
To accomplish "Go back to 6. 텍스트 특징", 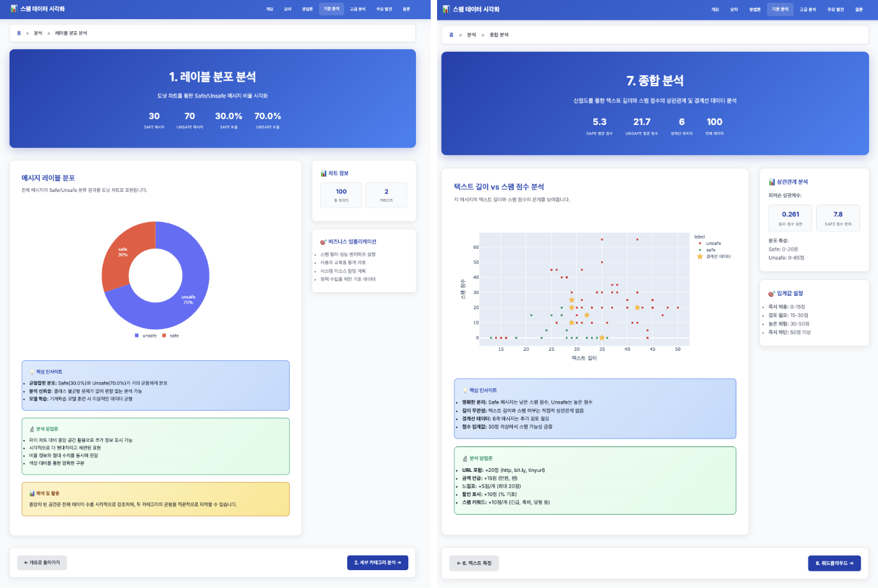I will tap(474, 563).
